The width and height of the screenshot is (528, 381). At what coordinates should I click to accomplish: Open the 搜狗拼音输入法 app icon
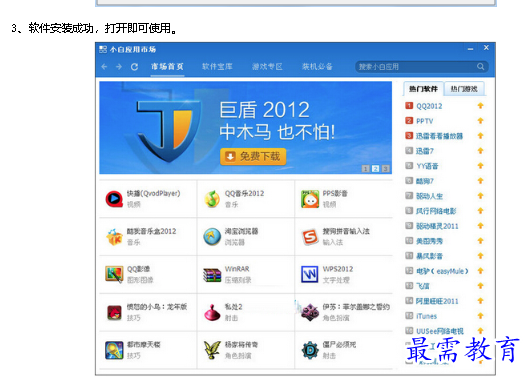coord(310,237)
